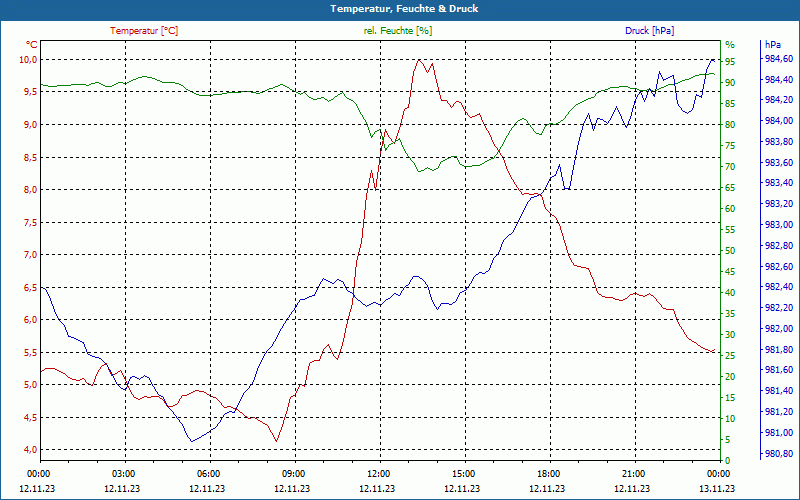Click the '983,80' pressure axis value
The image size is (800, 500).
coord(779,141)
